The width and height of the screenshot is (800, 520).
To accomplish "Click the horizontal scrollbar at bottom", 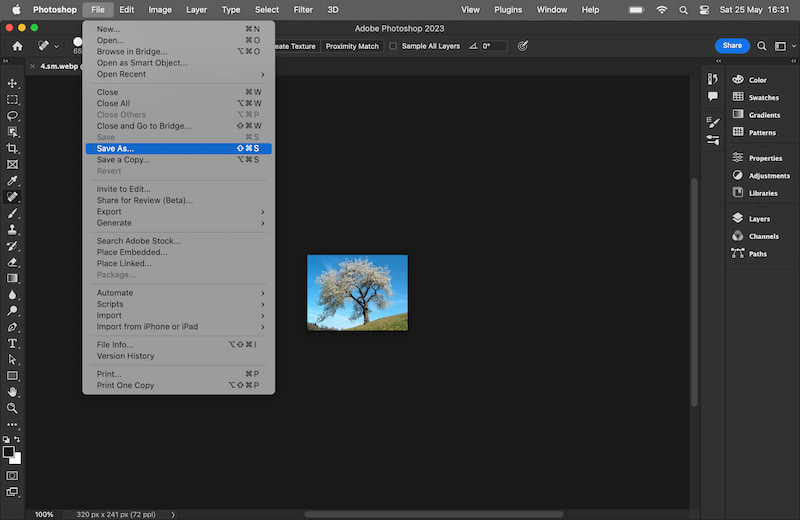I will pos(434,514).
